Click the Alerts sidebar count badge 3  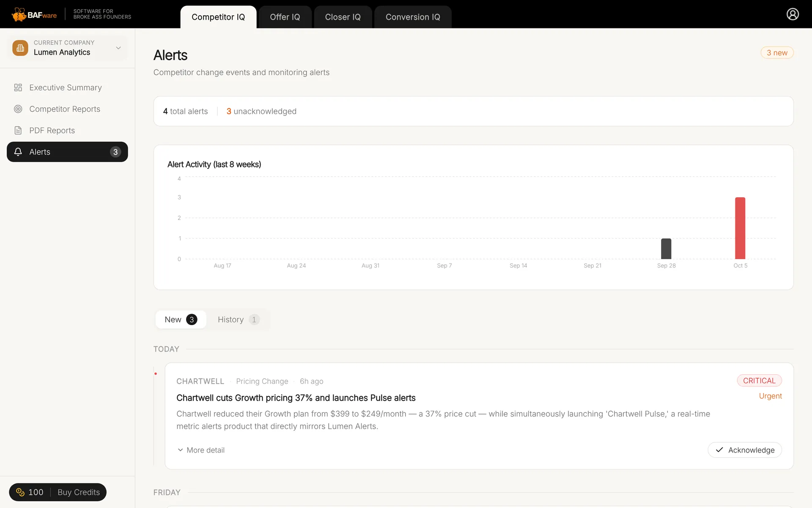(115, 152)
